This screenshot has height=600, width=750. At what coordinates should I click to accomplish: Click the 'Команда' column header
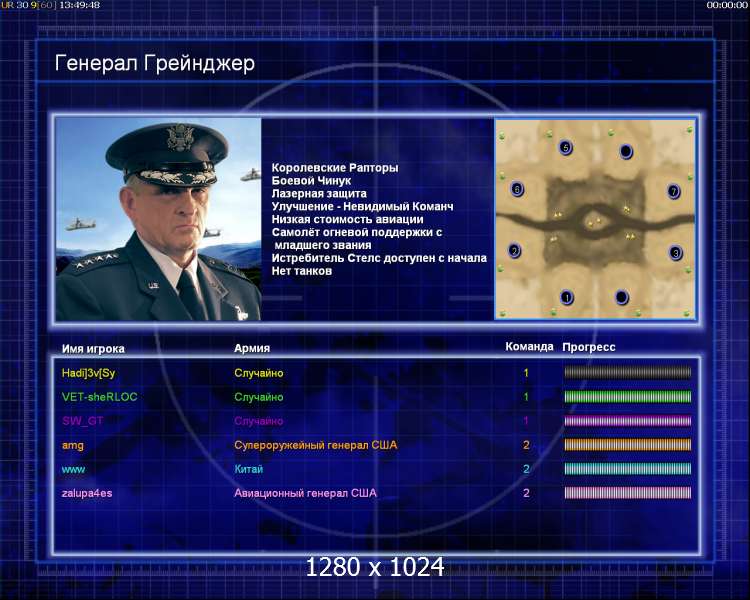click(x=529, y=347)
